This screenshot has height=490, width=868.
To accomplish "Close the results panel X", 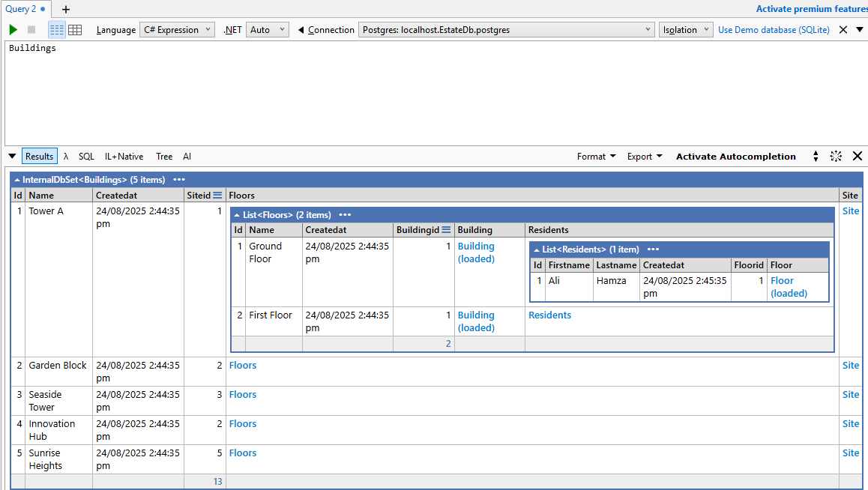I will (858, 157).
